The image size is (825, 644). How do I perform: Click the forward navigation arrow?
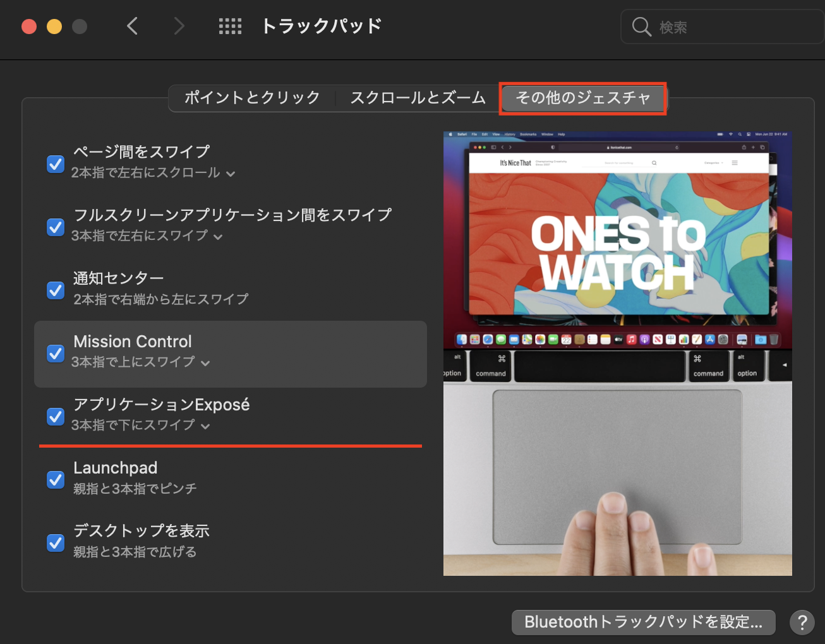(x=179, y=26)
